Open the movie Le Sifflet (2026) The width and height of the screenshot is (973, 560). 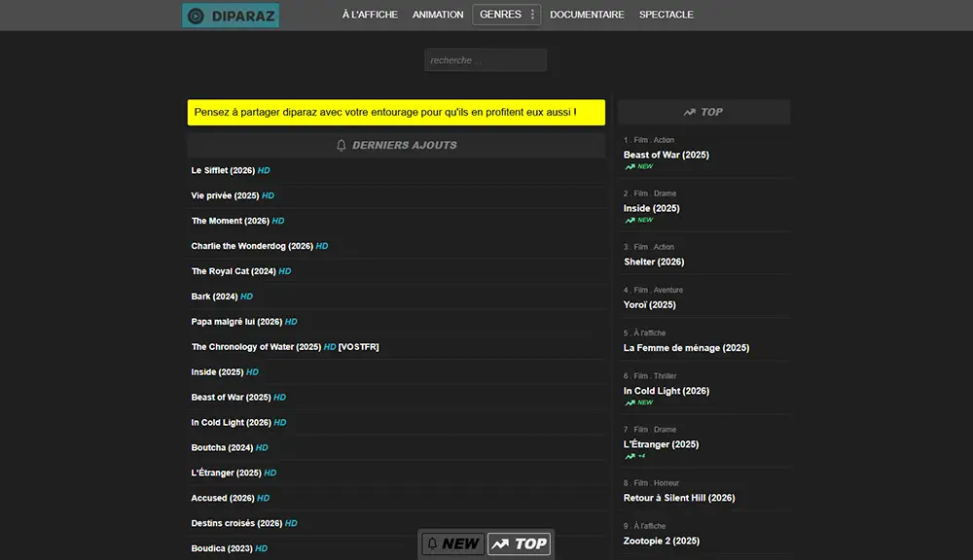224,170
